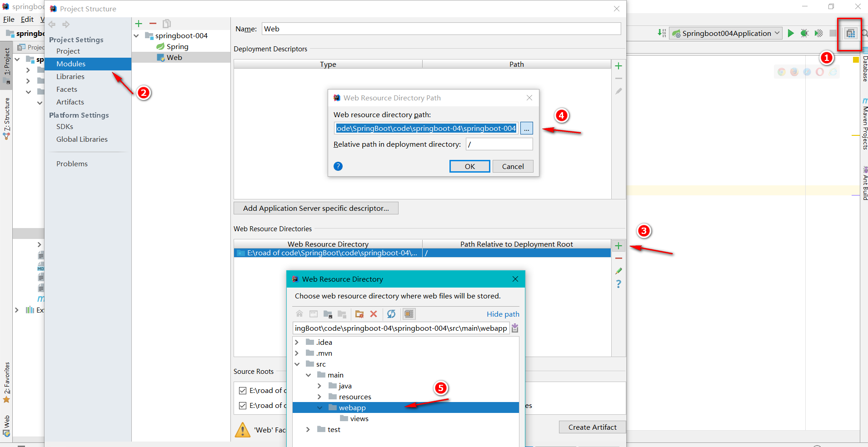Open in Opera browser icon in editor
Viewport: 868px width, 447px height.
[x=820, y=72]
